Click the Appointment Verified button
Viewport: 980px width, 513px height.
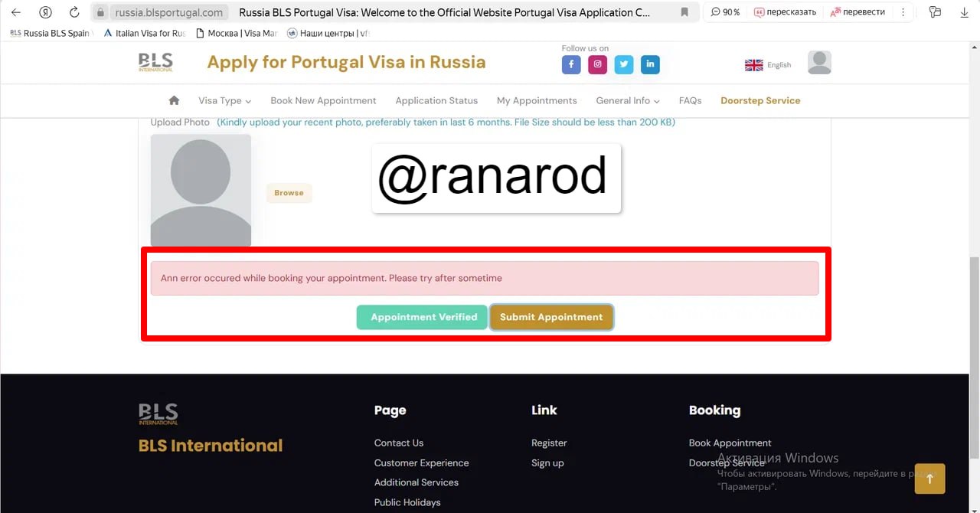point(423,317)
